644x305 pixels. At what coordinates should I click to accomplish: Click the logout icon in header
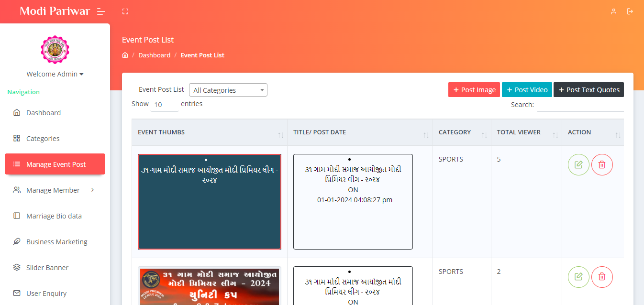click(x=630, y=11)
